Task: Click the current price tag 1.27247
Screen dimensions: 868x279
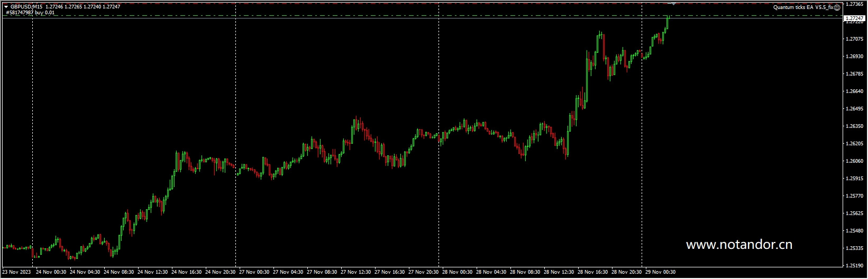Action: click(854, 18)
